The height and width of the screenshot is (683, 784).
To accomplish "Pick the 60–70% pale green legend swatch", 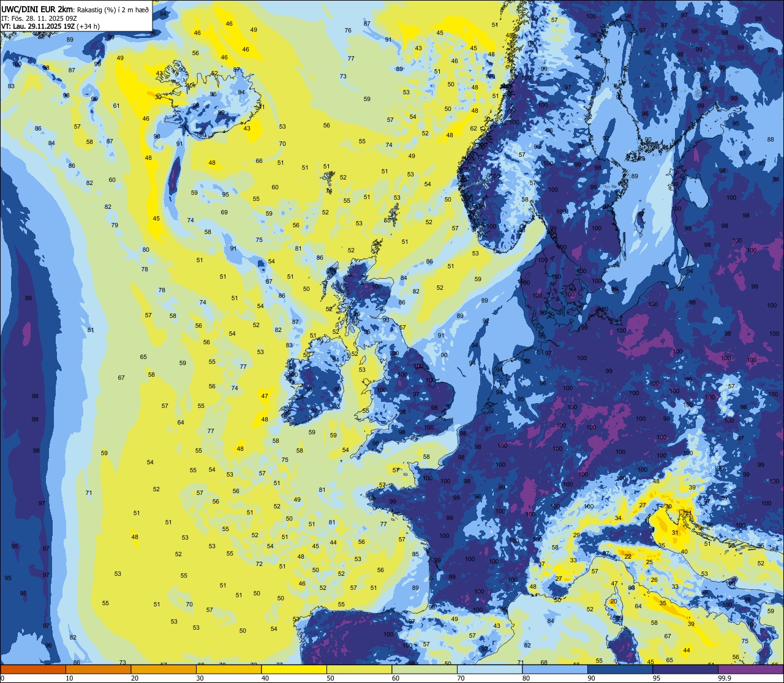I will [424, 669].
